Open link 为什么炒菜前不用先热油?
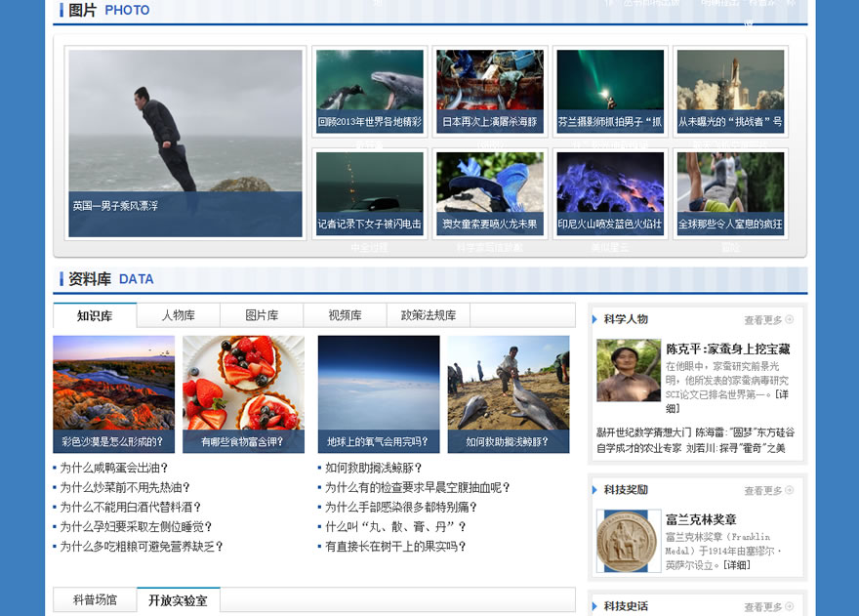 coord(124,487)
